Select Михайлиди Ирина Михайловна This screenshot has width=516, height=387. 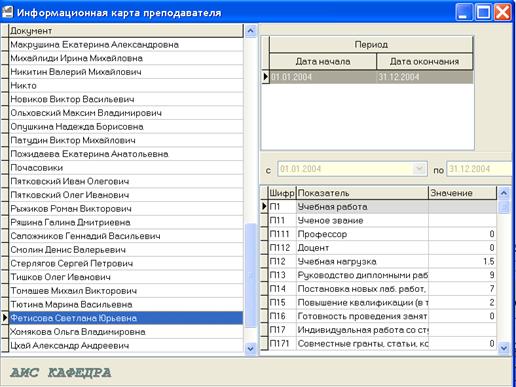coord(126,58)
